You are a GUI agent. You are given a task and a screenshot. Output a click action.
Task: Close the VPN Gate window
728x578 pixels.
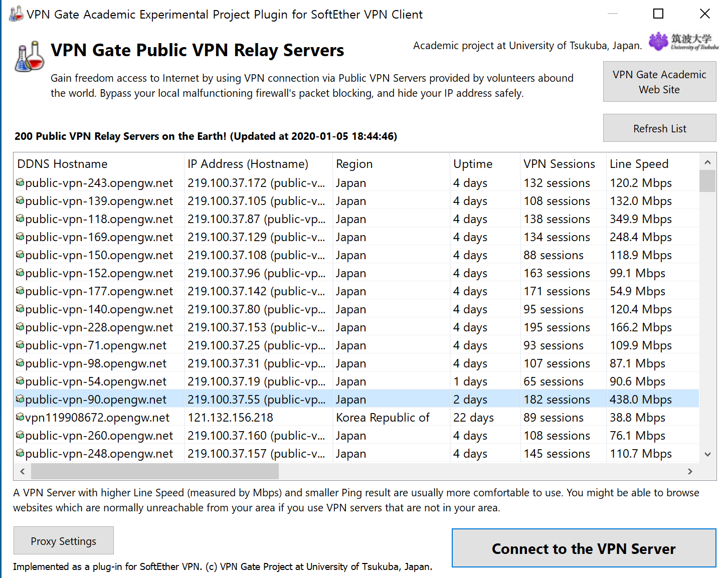pyautogui.click(x=704, y=14)
